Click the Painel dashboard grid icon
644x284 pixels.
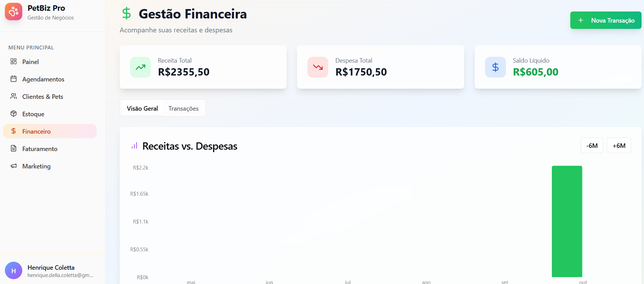tap(14, 62)
